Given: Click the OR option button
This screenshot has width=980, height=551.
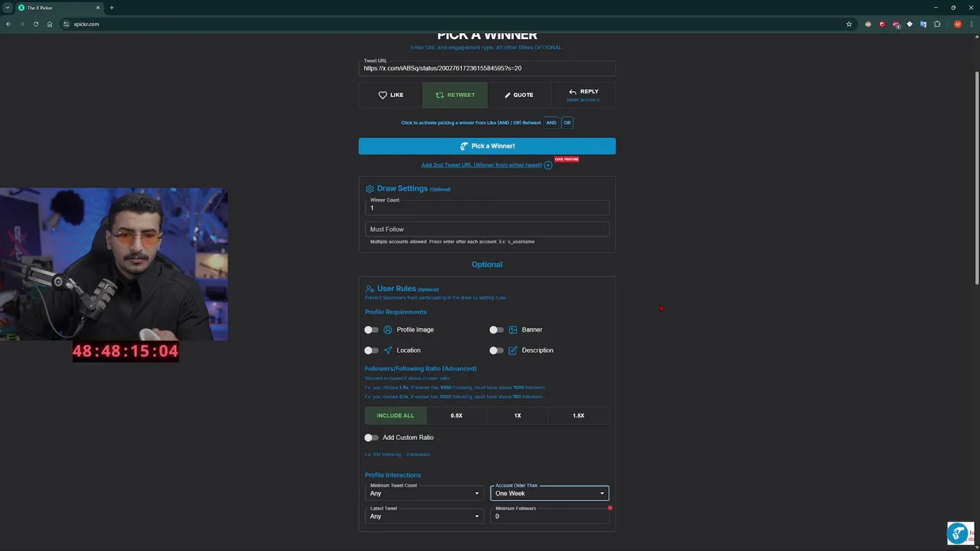Looking at the screenshot, I should pos(567,122).
